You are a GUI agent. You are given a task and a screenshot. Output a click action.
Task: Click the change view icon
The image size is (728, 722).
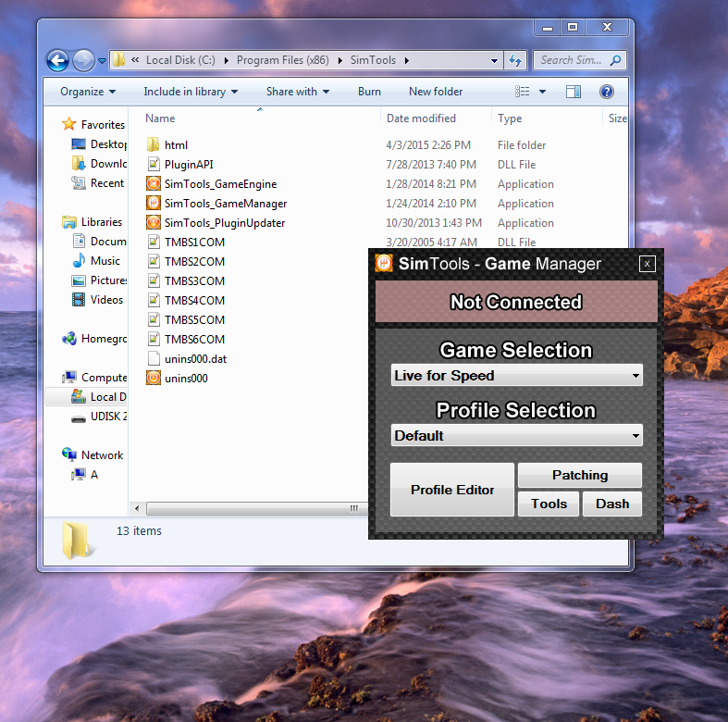(x=523, y=92)
